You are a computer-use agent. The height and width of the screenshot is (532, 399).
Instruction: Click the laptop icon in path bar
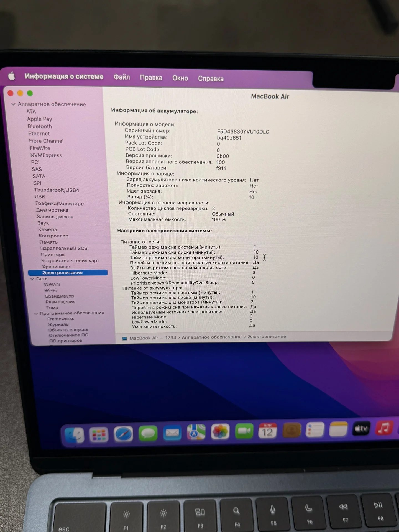125,338
